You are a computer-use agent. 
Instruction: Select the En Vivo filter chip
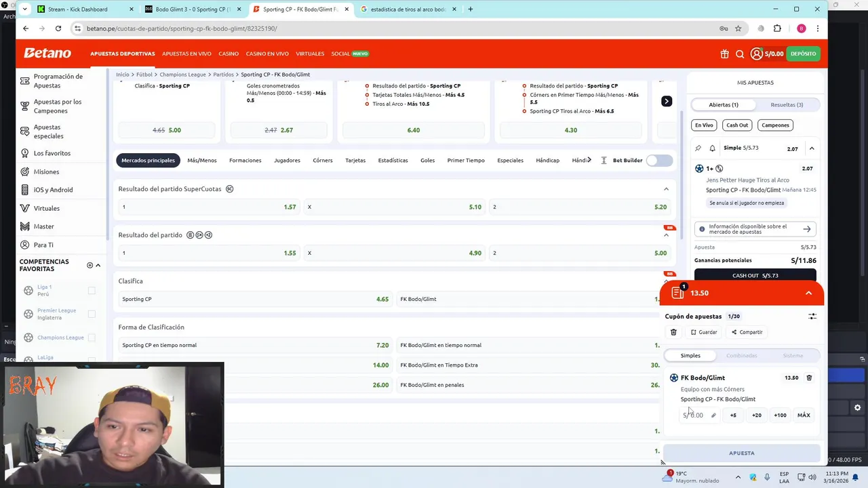coord(704,125)
